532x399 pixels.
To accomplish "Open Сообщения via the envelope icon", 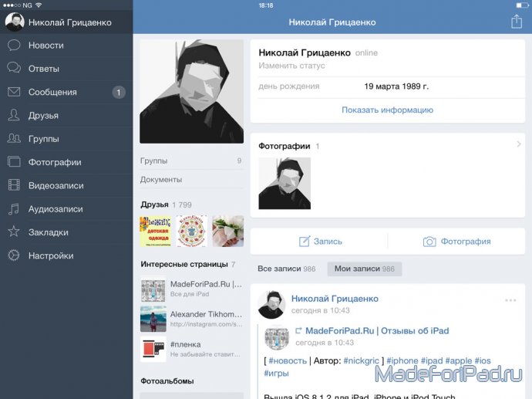I will point(14,92).
